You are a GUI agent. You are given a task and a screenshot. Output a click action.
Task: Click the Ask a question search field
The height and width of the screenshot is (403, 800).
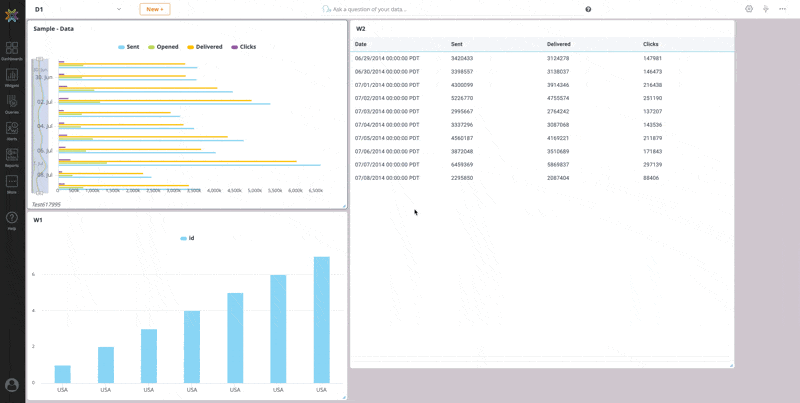click(370, 9)
